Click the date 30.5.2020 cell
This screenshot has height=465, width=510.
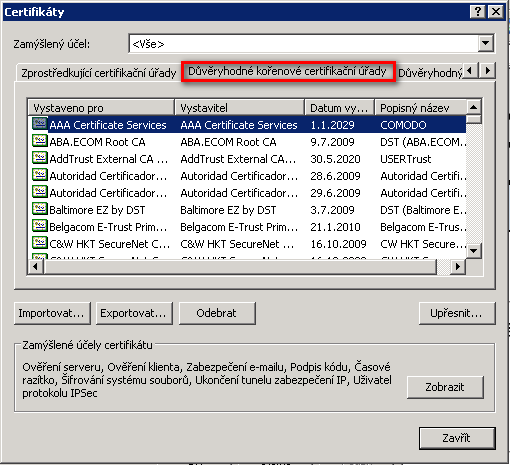click(335, 159)
